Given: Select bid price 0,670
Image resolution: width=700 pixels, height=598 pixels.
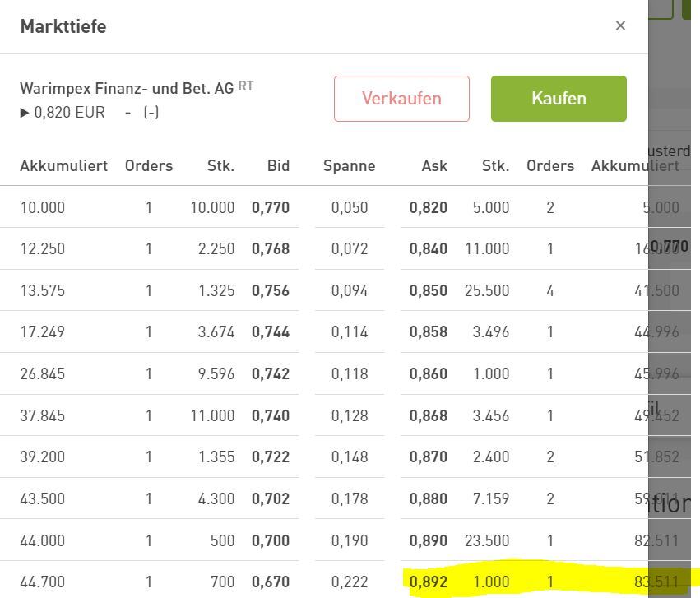Looking at the screenshot, I should pyautogui.click(x=271, y=582).
